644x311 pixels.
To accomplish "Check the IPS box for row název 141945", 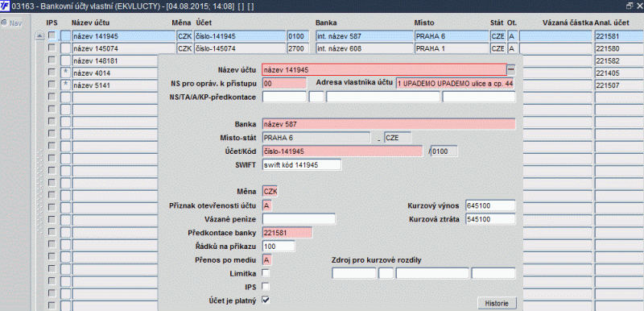I will pyautogui.click(x=52, y=35).
